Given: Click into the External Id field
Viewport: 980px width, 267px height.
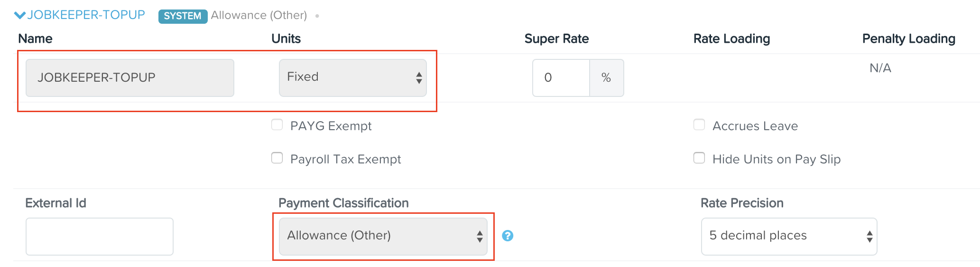Looking at the screenshot, I should 100,237.
